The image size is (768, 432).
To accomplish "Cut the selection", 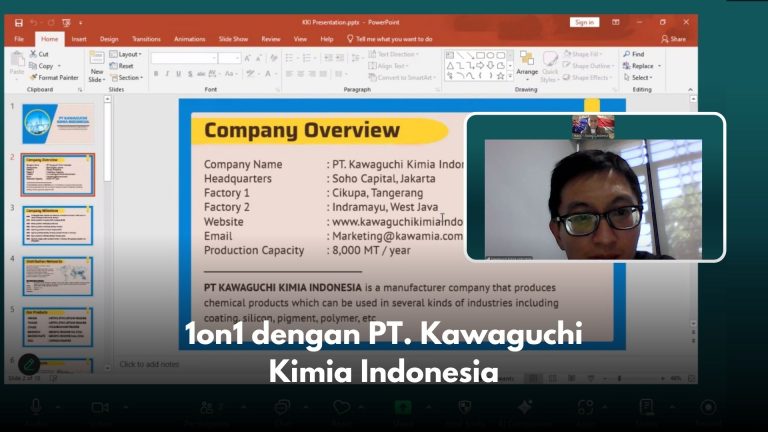I will coord(39,54).
